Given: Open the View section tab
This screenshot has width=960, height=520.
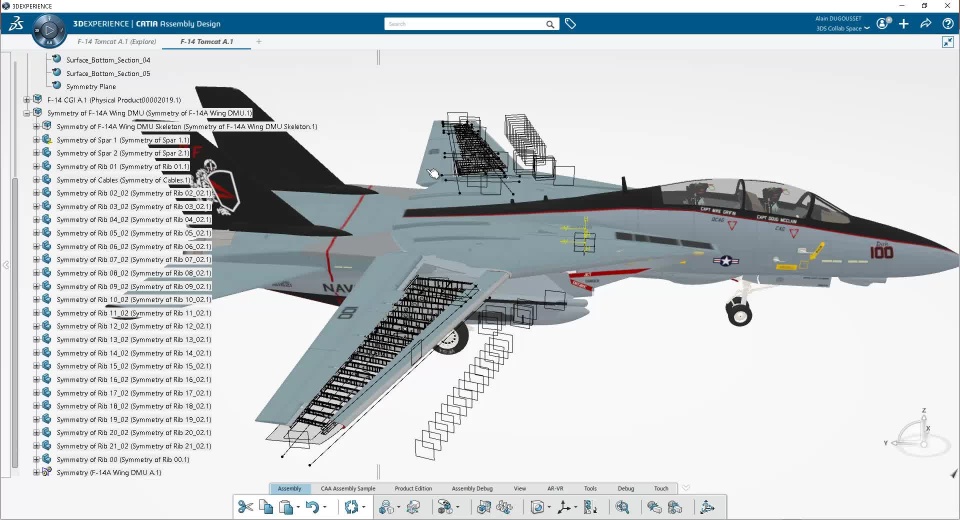Looking at the screenshot, I should pyautogui.click(x=520, y=488).
